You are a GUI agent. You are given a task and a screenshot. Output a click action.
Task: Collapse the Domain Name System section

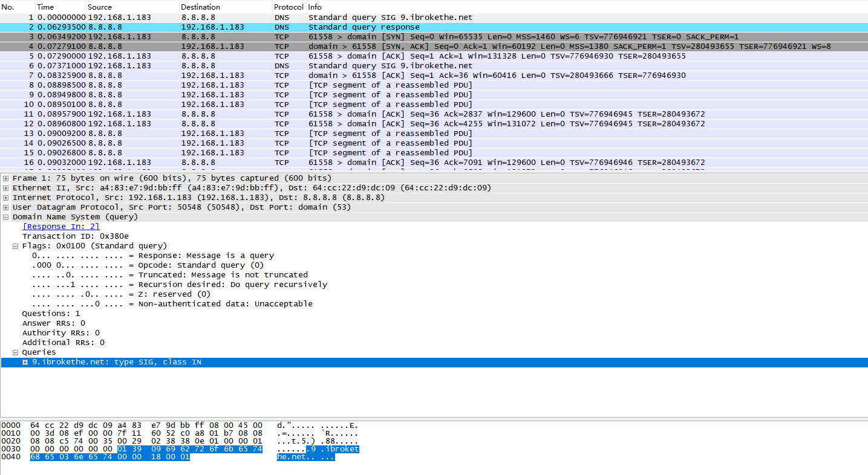(x=6, y=217)
